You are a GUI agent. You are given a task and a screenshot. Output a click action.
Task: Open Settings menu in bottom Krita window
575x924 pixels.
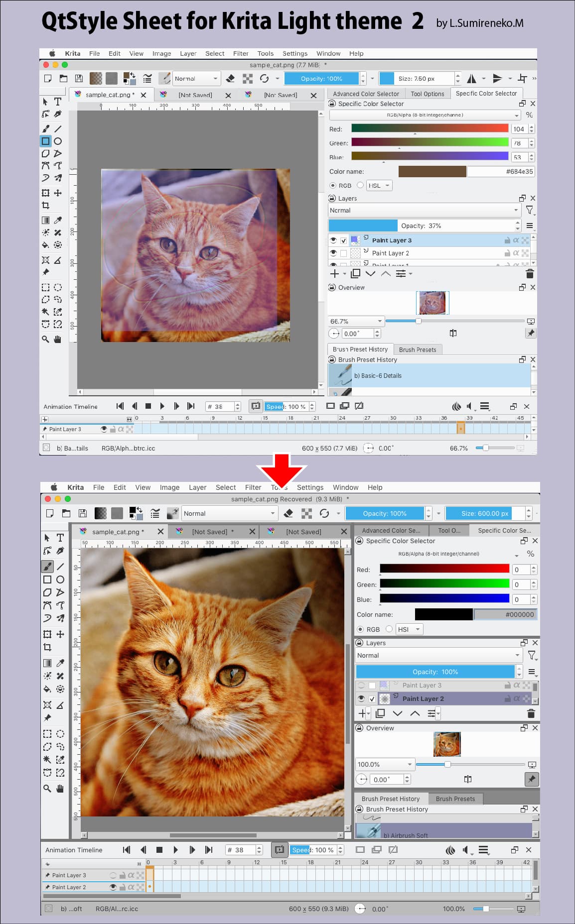click(310, 487)
